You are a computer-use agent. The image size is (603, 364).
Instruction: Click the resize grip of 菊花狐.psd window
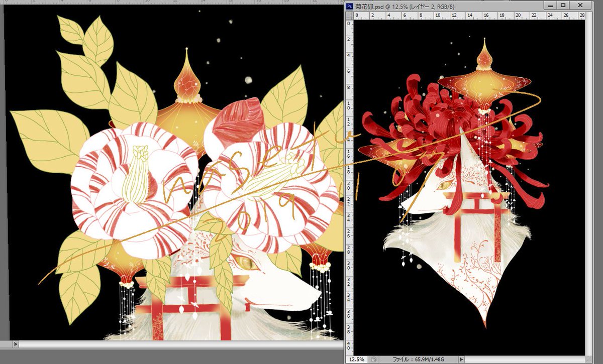[589, 359]
